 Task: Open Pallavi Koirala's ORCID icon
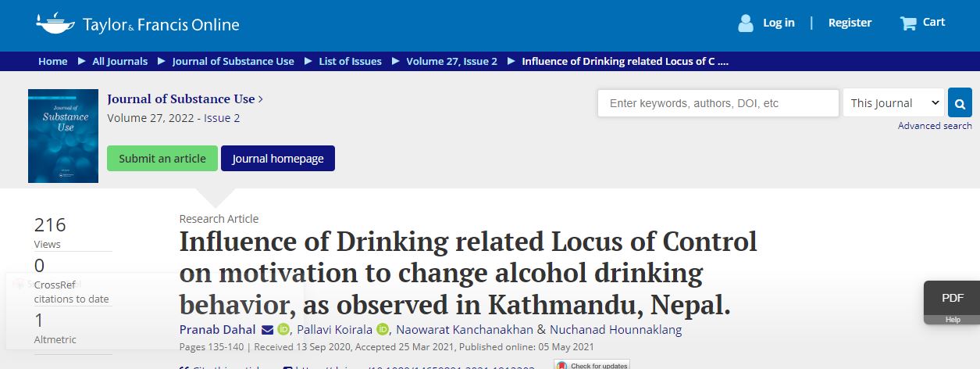pos(383,330)
